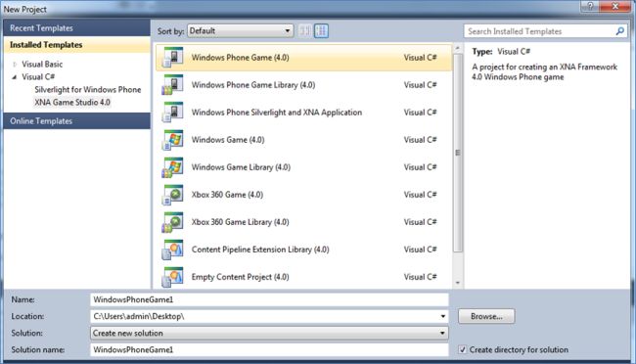
Task: Click the Browse... button
Action: (x=486, y=316)
